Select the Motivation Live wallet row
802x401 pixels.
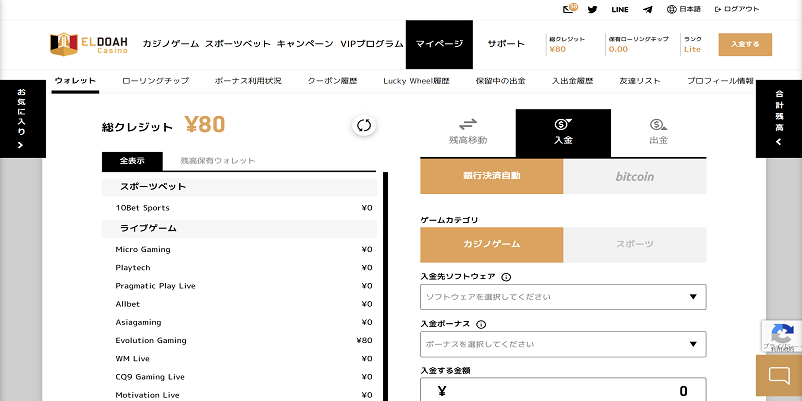pyautogui.click(x=239, y=395)
